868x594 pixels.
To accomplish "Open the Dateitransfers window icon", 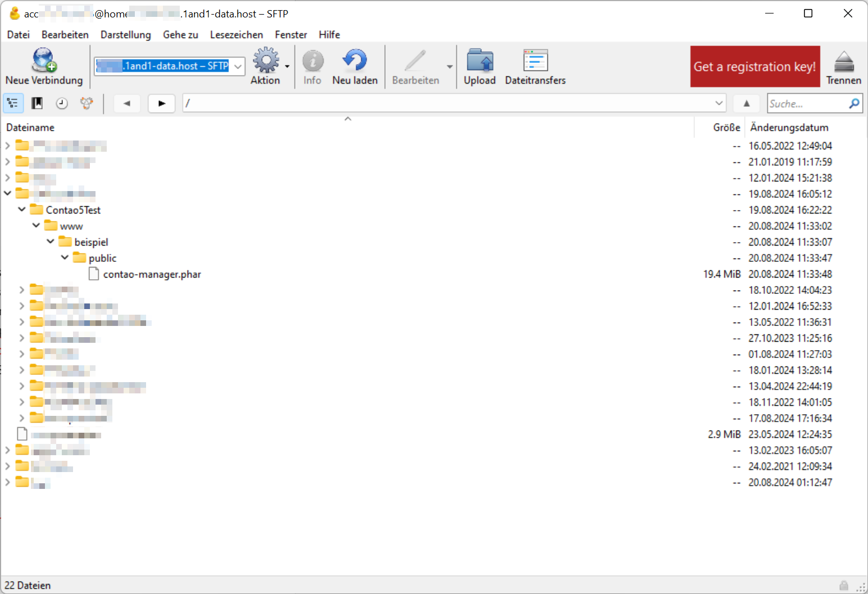I will click(535, 61).
